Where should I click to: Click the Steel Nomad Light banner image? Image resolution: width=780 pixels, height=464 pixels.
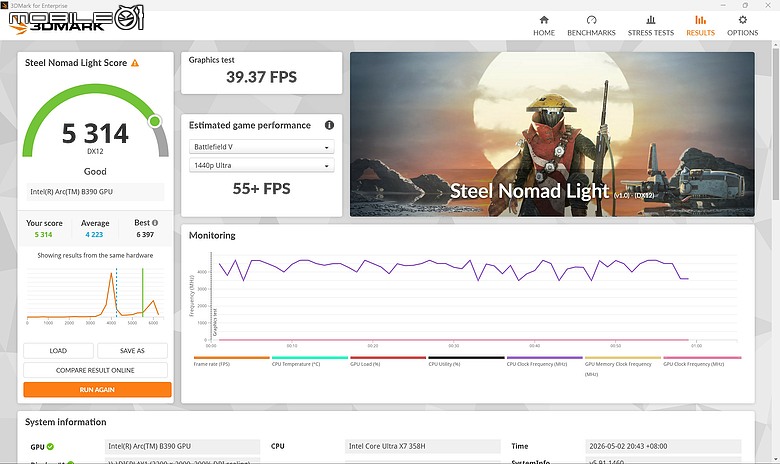pos(552,134)
